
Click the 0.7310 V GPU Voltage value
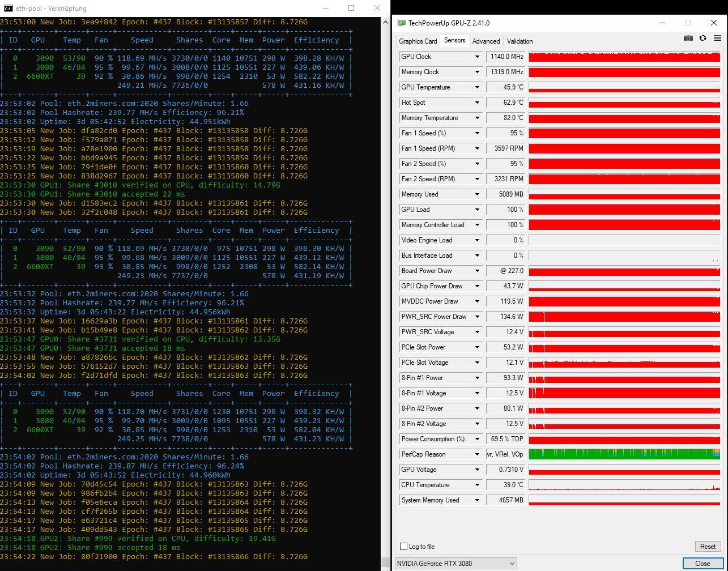pos(506,470)
